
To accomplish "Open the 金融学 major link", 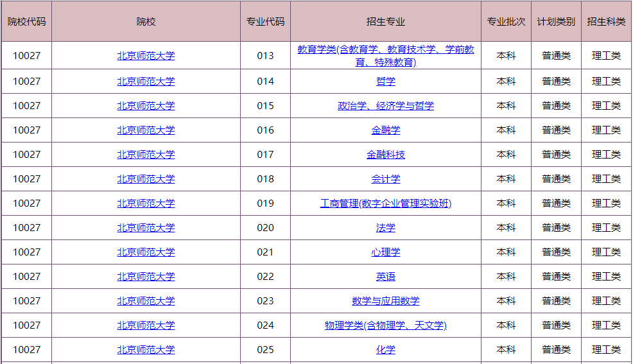I will click(x=386, y=130).
